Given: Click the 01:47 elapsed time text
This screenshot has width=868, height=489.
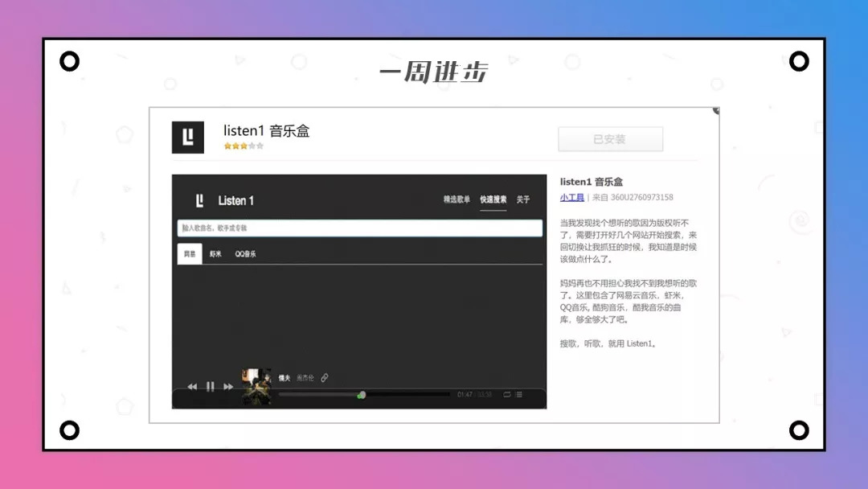Looking at the screenshot, I should coord(465,395).
